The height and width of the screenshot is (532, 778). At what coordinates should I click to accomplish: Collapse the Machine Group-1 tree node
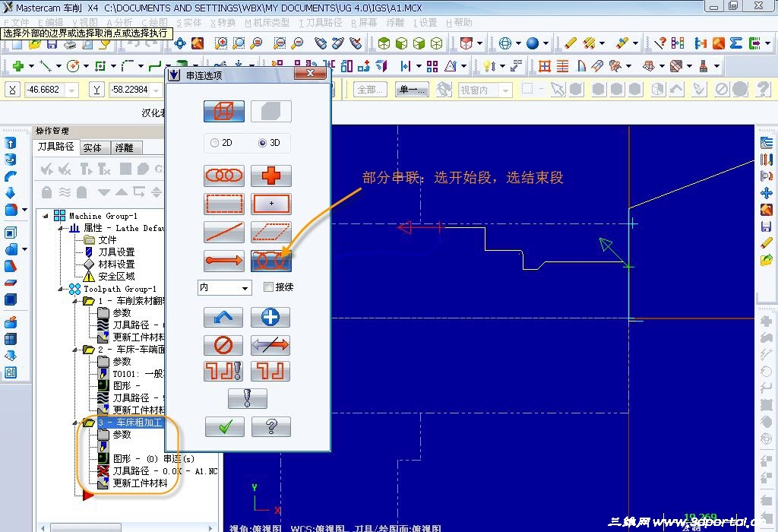click(x=46, y=216)
